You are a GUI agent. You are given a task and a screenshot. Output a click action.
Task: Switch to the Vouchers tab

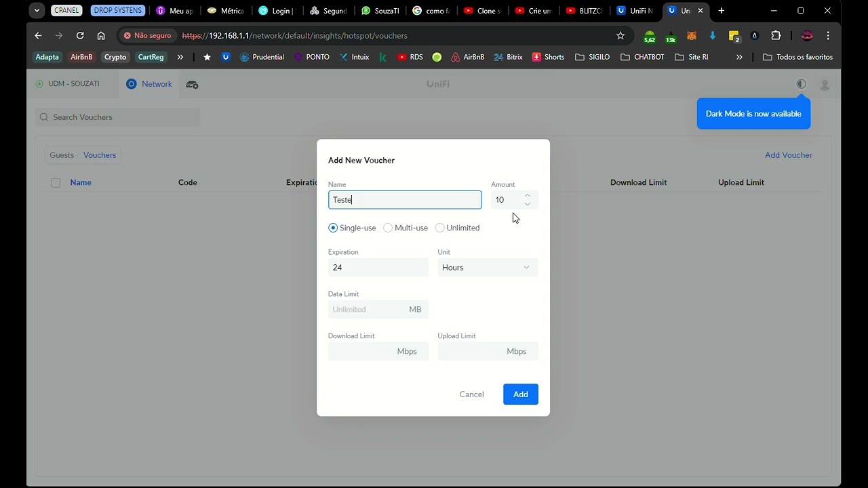(x=100, y=155)
